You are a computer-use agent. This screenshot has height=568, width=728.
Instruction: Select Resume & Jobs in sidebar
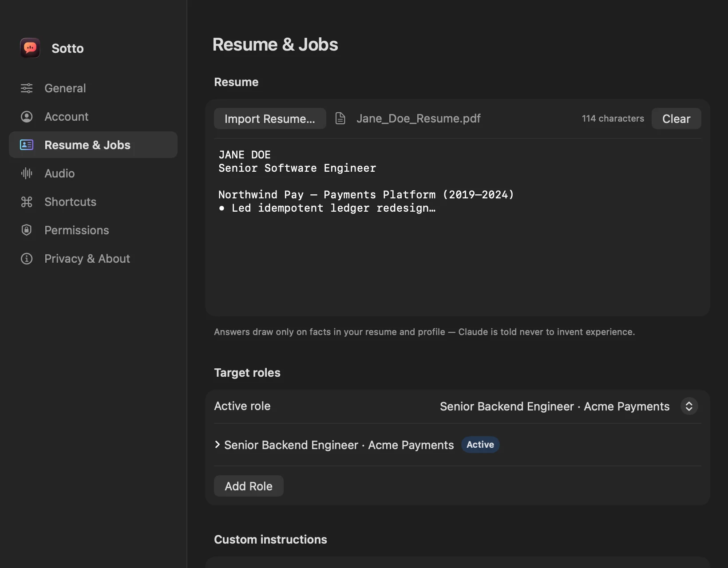[x=93, y=145]
